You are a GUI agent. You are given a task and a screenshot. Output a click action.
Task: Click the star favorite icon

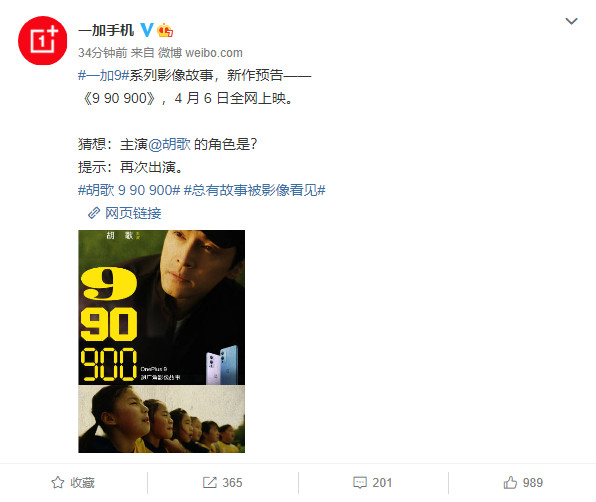point(58,483)
